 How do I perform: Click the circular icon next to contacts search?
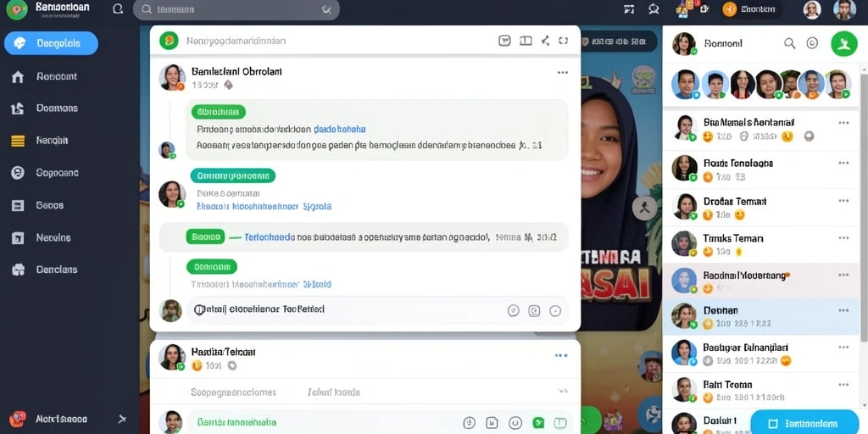pos(812,43)
